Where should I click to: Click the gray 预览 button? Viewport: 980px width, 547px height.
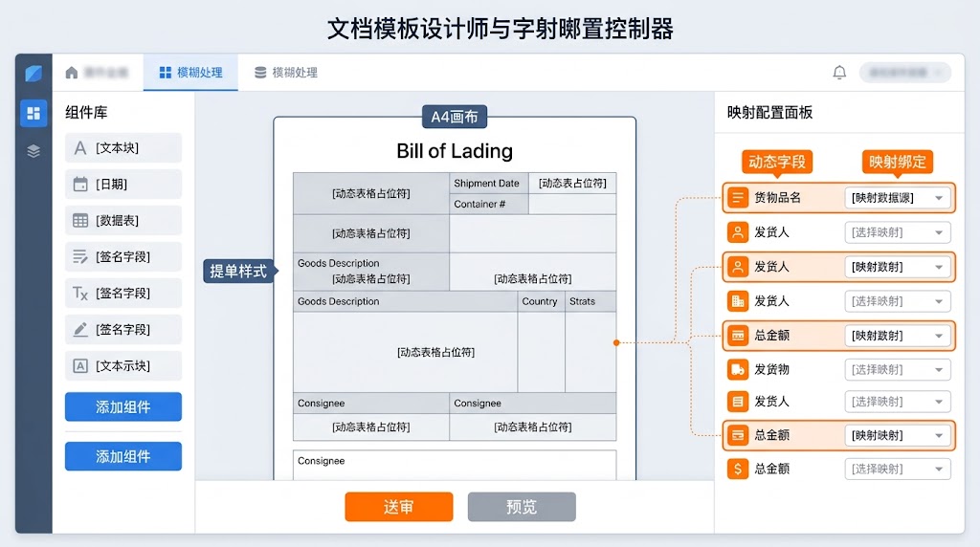[x=522, y=507]
